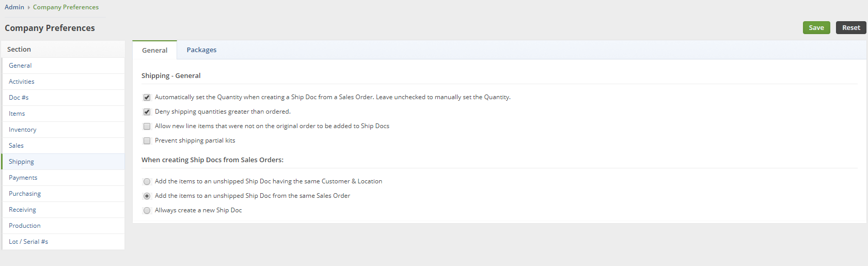
Task: Click Company Preferences breadcrumb link
Action: 66,7
